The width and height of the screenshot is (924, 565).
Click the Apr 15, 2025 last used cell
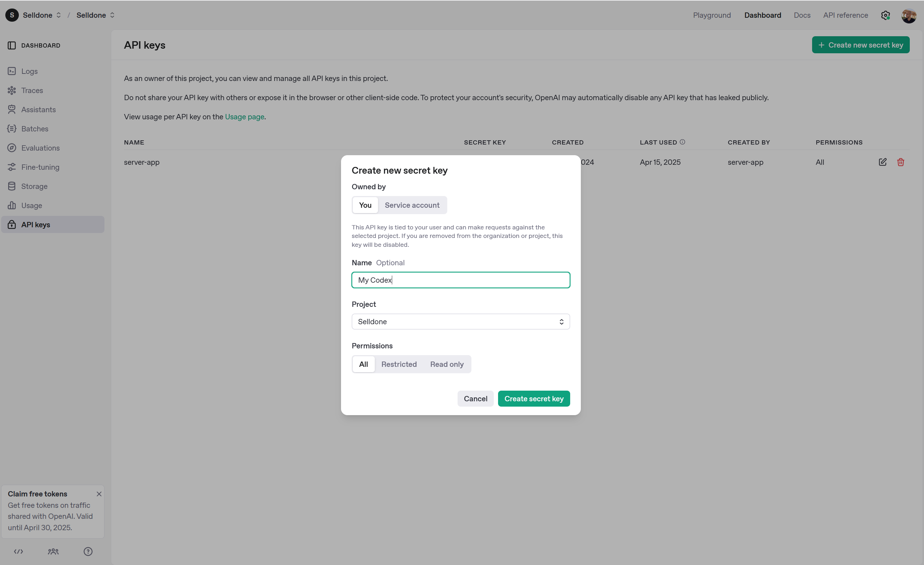(x=660, y=162)
